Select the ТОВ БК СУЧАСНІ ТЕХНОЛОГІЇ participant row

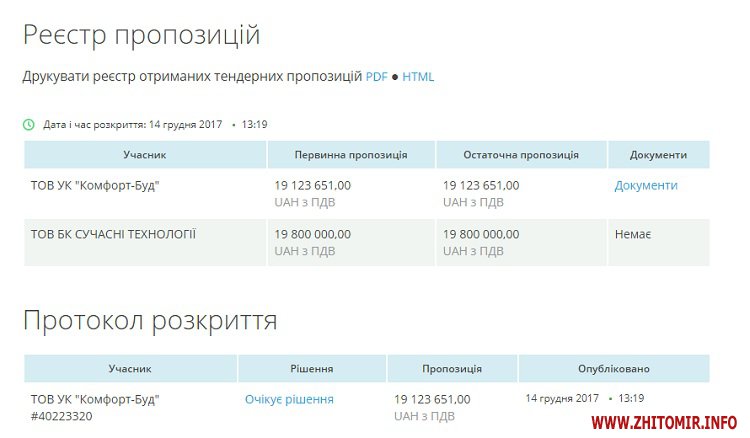(114, 234)
